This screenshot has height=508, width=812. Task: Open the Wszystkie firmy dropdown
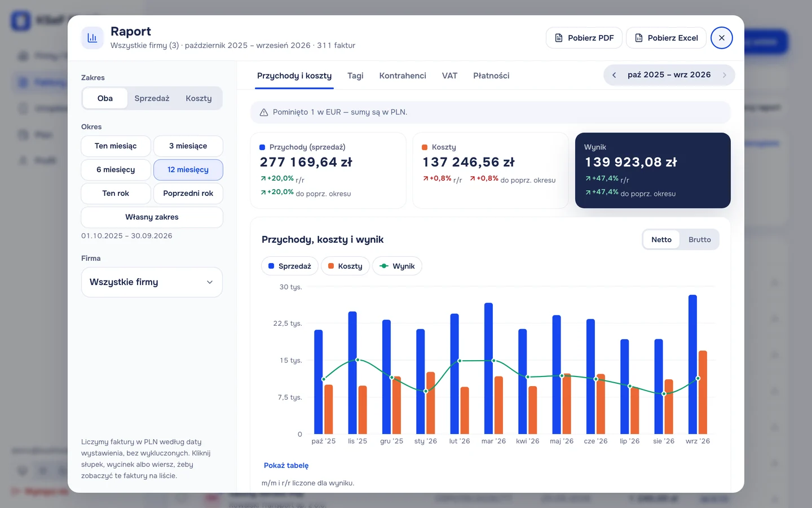click(x=152, y=282)
